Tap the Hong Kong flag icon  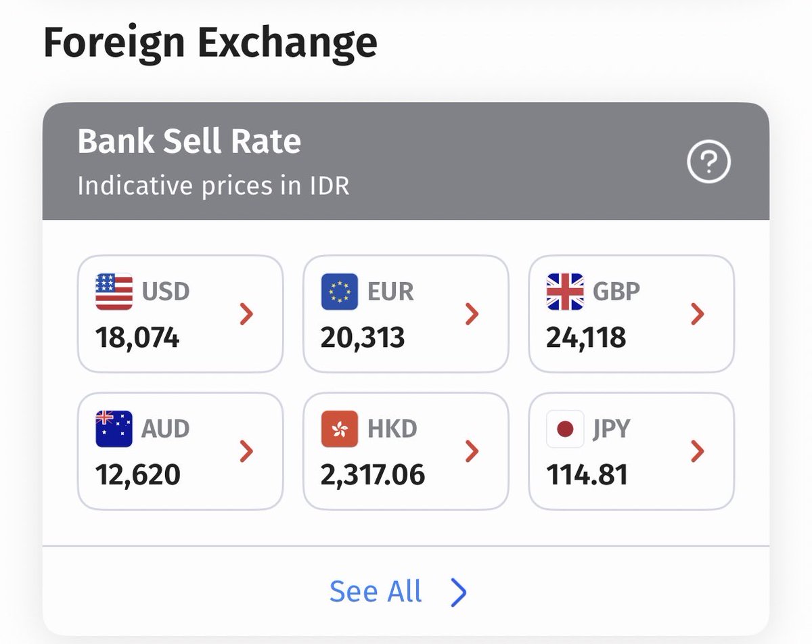point(340,429)
